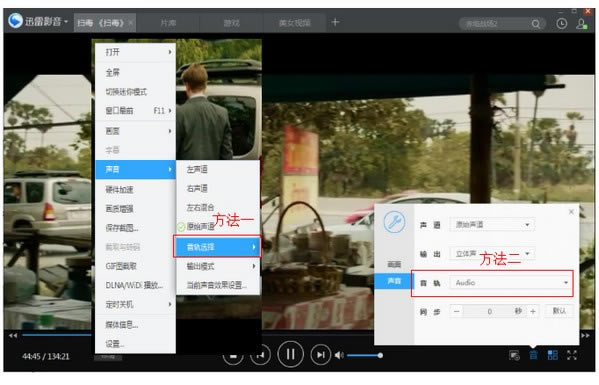The width and height of the screenshot is (599, 385).
Task: Choose 画质增强 menu entry
Action: (x=135, y=209)
